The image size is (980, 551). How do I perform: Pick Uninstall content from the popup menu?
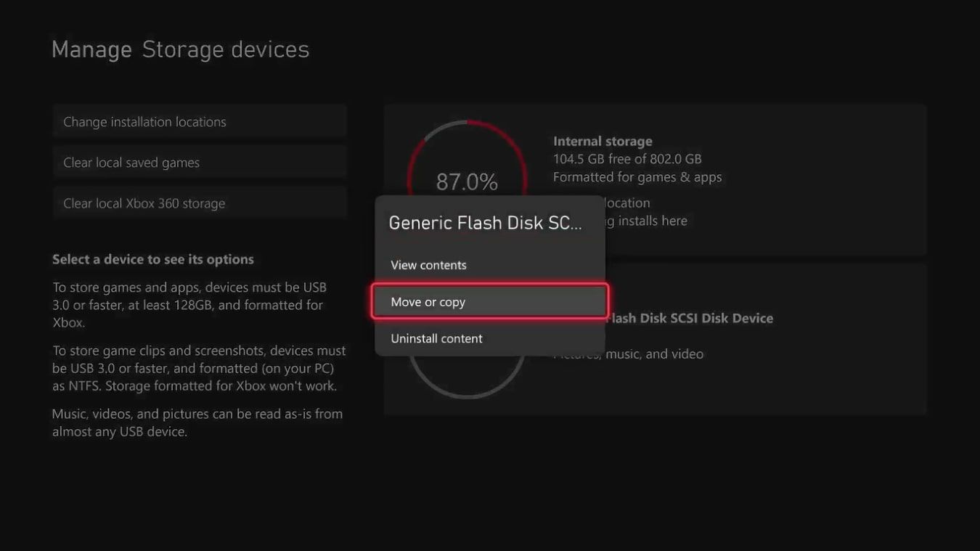point(490,338)
